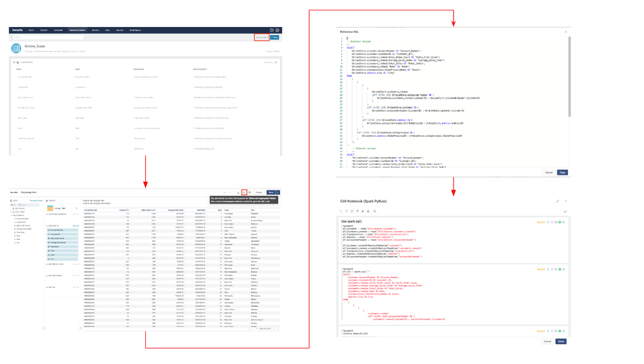The image size is (644, 364).
Task: Click Cancel in the data explorer toolbar
Action: click(259, 192)
